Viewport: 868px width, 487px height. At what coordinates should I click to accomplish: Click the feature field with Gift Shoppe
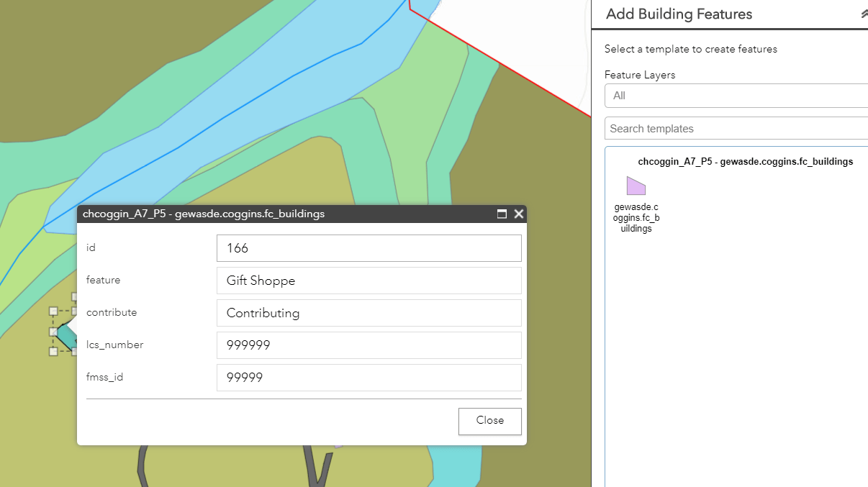click(369, 281)
